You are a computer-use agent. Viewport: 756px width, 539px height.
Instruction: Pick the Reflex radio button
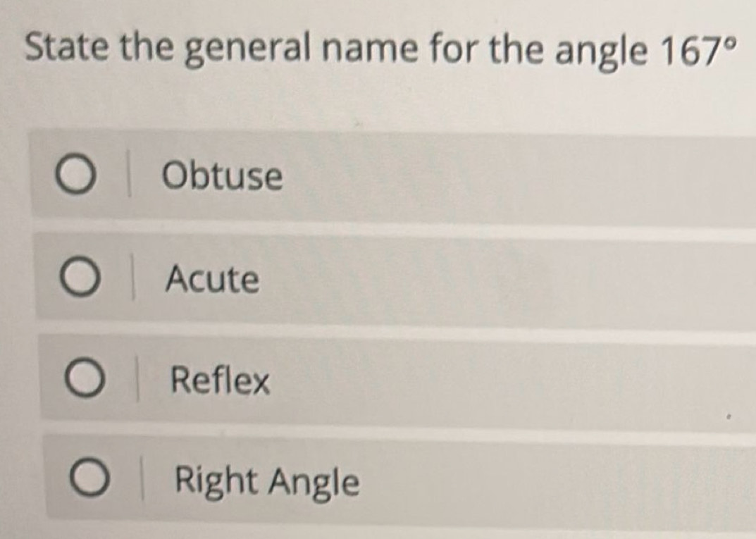coord(85,381)
